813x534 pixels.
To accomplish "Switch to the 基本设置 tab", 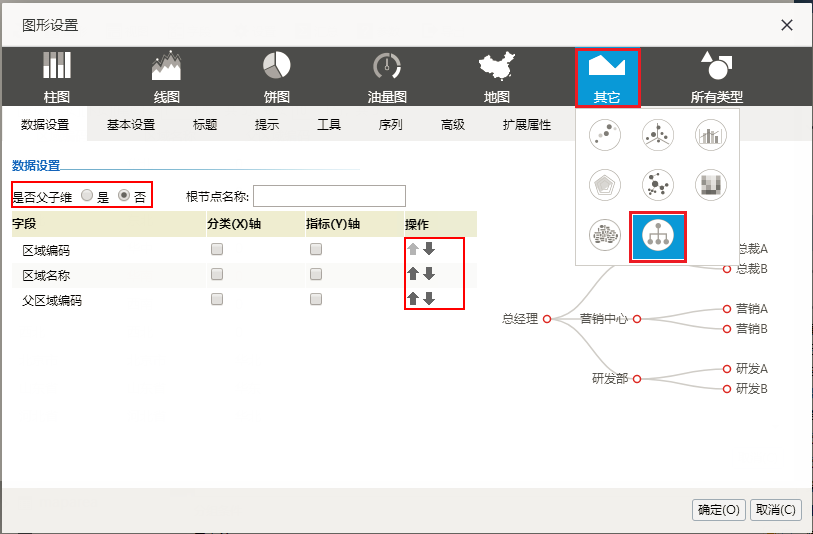I will pyautogui.click(x=131, y=124).
